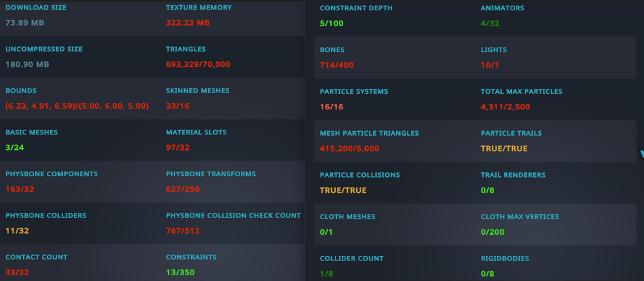Select the 0/8 trail renderers value
Image resolution: width=644 pixels, height=281 pixels.
[x=487, y=190]
